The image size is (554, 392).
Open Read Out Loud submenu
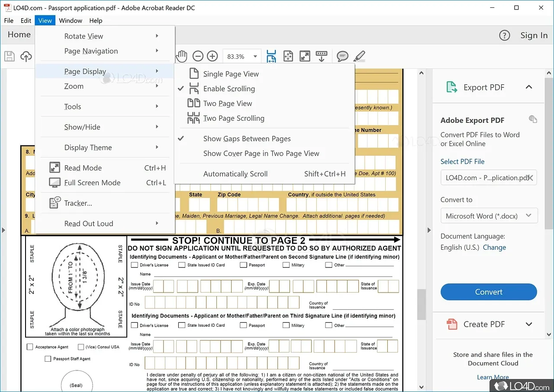tap(105, 223)
